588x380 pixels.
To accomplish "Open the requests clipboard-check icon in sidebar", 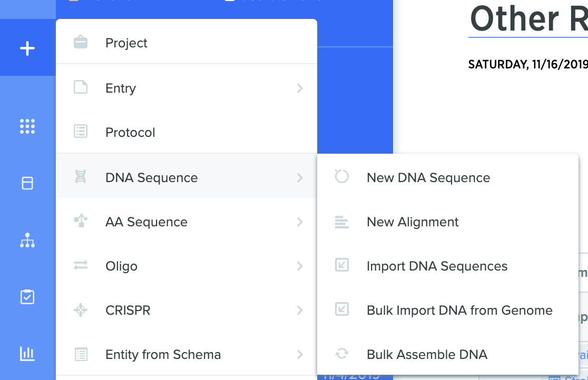I will [27, 297].
